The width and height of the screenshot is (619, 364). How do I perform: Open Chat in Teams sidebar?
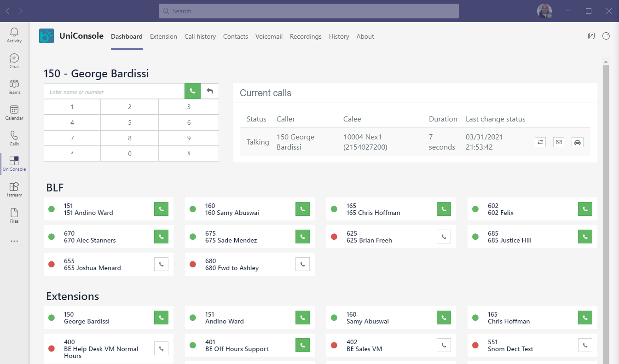14,61
